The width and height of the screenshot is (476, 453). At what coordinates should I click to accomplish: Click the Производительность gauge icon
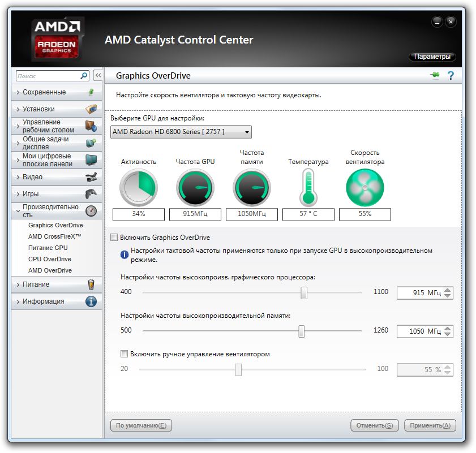coord(91,211)
